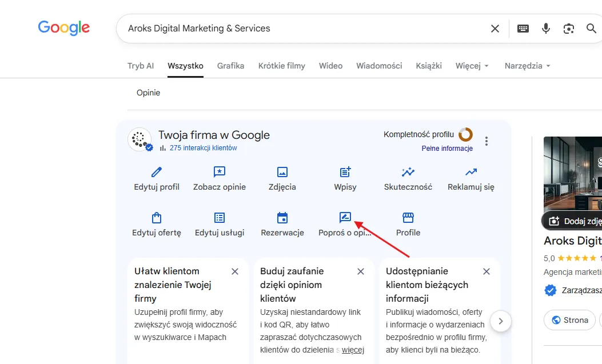Open Zobacz opinie star icon
The height and width of the screenshot is (364, 602).
pos(220,172)
